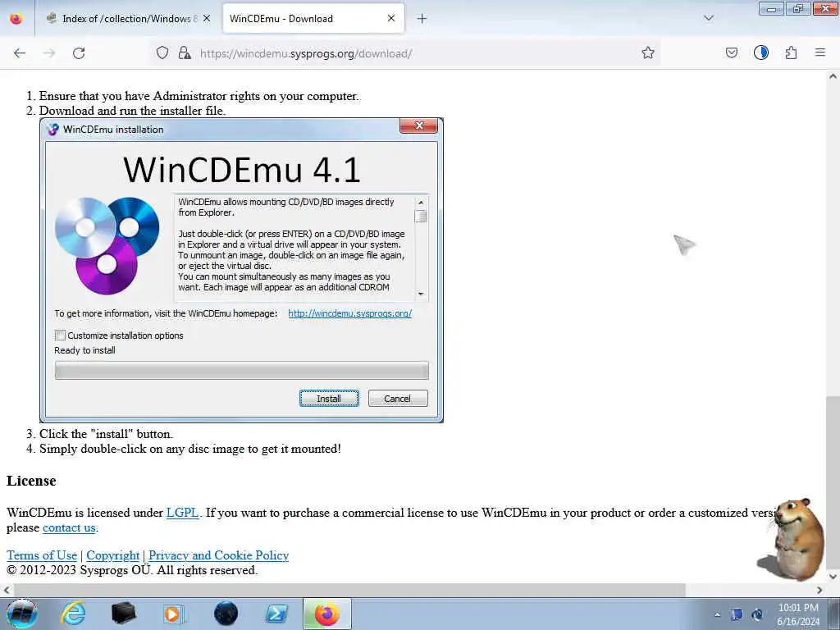Viewport: 840px width, 630px height.
Task: Open the Firefox hamburger application menu
Action: 820,52
